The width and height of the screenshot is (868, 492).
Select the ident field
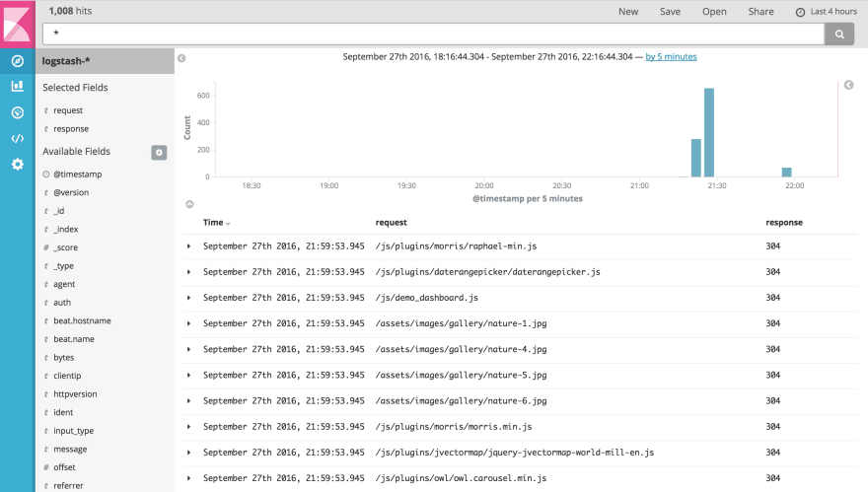click(x=63, y=412)
